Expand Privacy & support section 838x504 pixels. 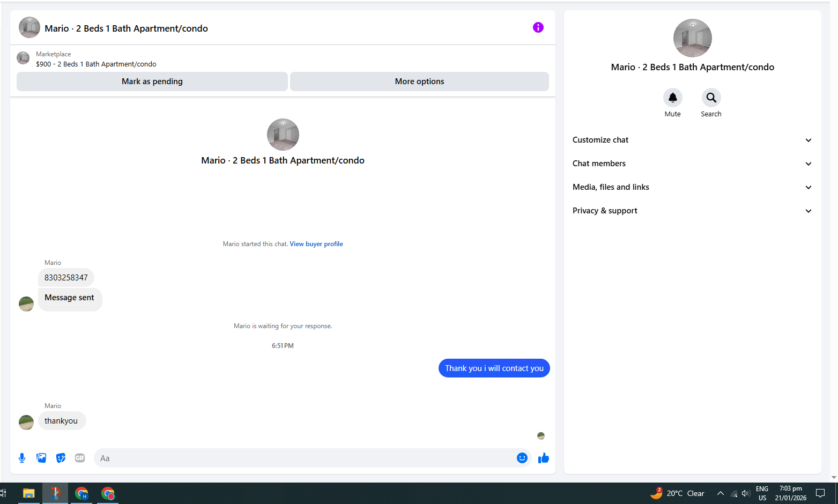point(692,211)
